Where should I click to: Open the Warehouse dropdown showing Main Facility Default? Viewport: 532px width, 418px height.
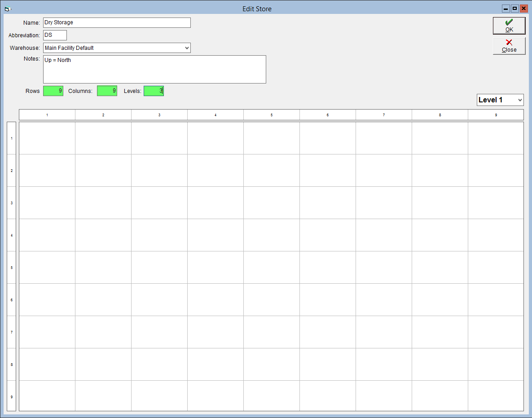[117, 48]
